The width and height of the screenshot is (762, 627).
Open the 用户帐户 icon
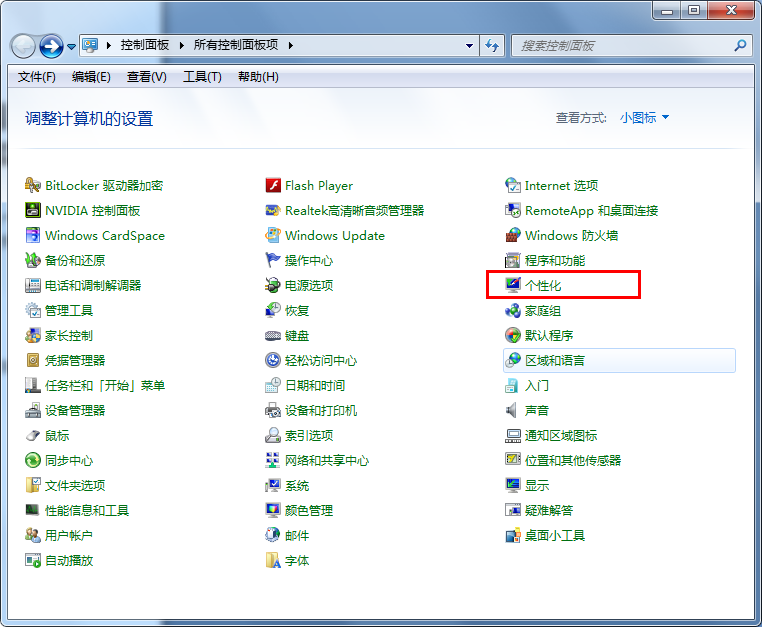click(x=33, y=535)
